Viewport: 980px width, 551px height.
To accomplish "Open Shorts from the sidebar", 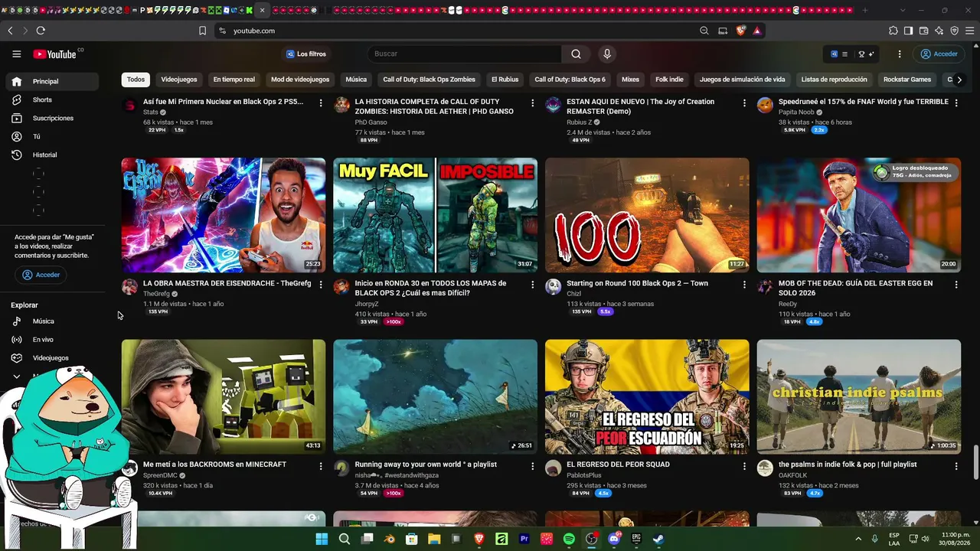I will tap(52, 99).
